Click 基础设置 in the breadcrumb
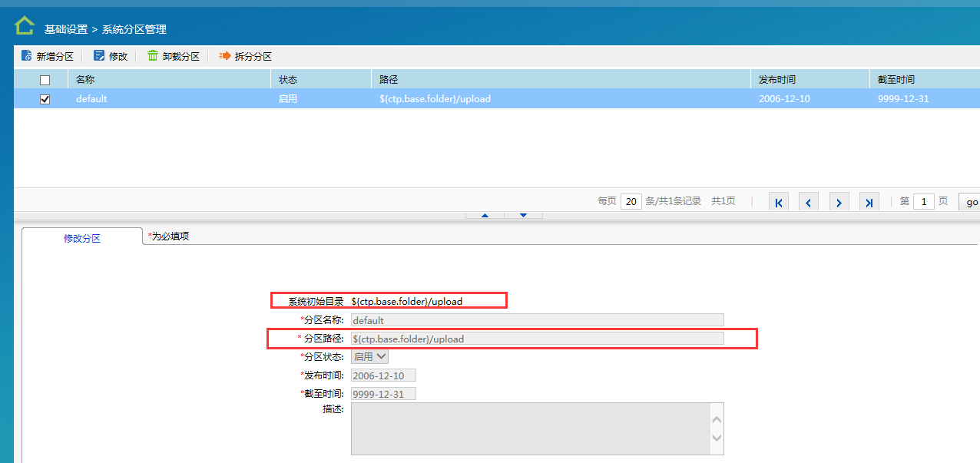The image size is (980, 463). click(x=66, y=29)
